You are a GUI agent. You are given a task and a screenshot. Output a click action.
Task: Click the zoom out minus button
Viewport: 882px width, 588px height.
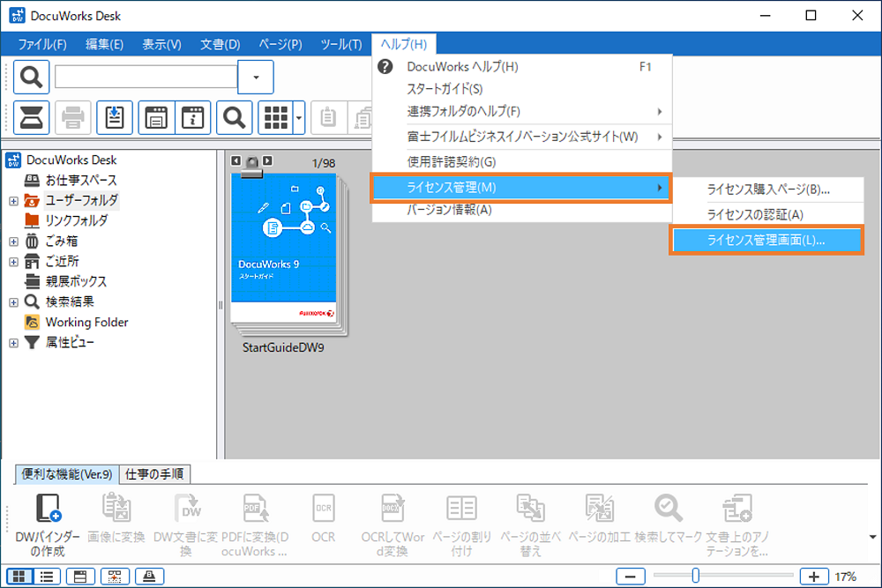click(x=631, y=577)
